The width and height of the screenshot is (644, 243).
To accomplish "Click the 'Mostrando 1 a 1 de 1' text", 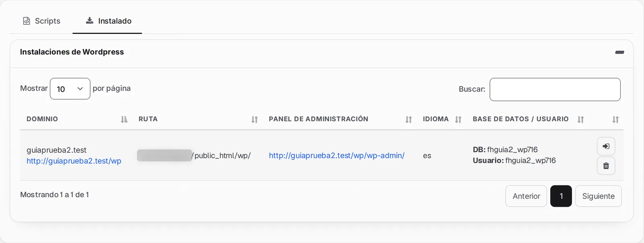I will (54, 195).
